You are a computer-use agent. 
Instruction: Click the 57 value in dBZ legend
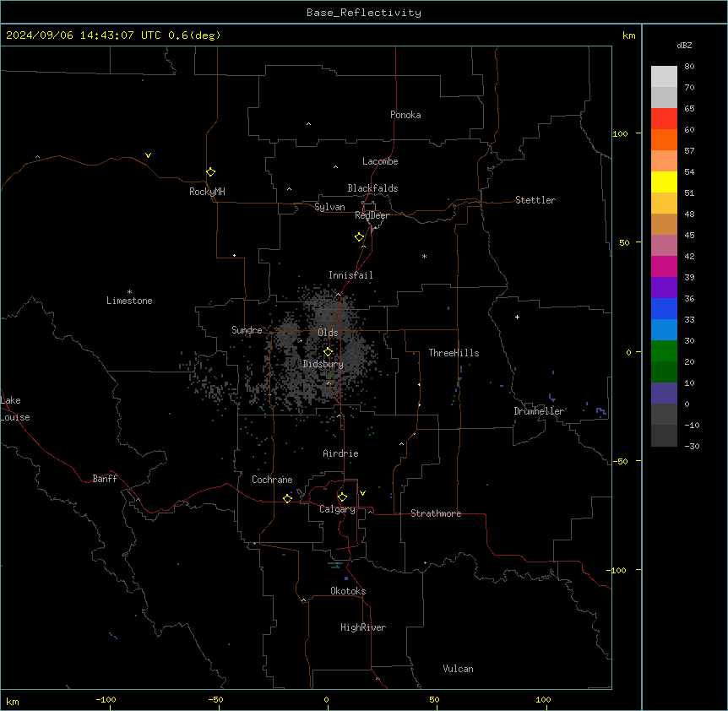point(689,151)
